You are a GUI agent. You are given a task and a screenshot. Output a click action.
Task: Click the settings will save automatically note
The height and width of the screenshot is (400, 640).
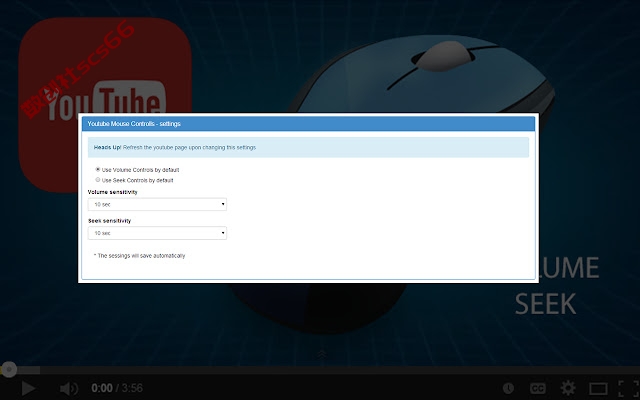point(140,256)
